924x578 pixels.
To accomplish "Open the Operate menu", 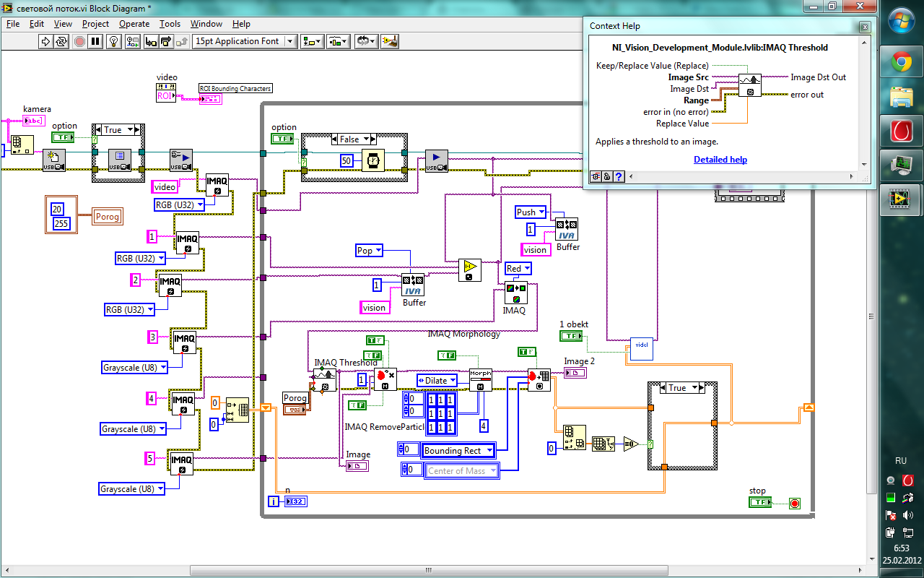I will click(x=134, y=24).
